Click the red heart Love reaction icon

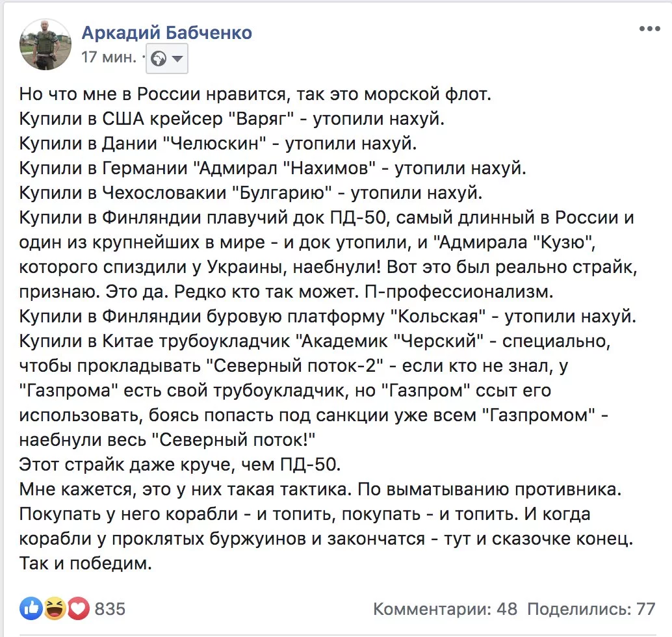coord(78,608)
